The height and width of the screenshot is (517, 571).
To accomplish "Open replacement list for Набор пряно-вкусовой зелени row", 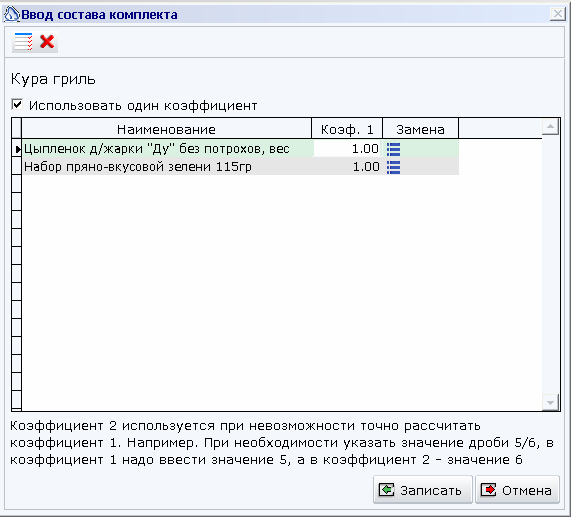I will tap(393, 167).
